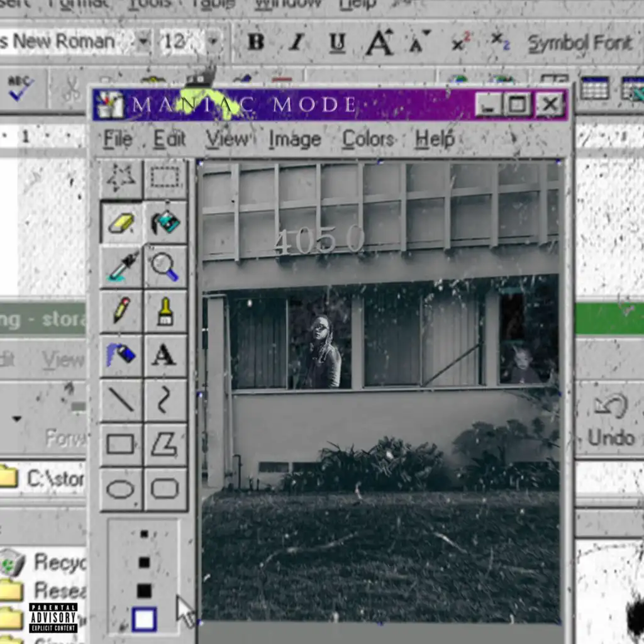
Task: Click the Symbol Font button
Action: click(x=579, y=42)
